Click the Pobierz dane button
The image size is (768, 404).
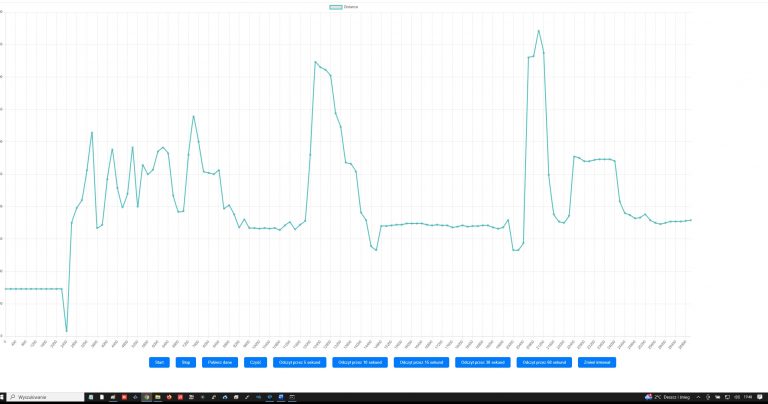tap(220, 362)
